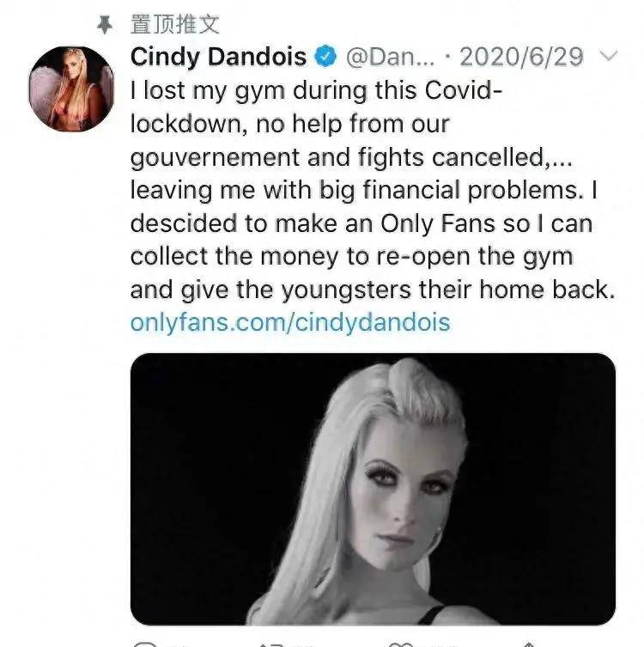Open the onlyfans.com/cindydandois link
Viewport: 644px width, 647px height.
tap(290, 322)
